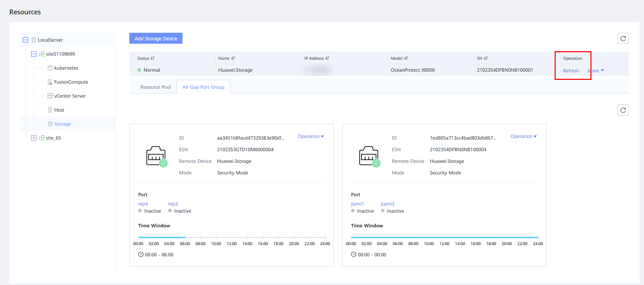Image resolution: width=644 pixels, height=285 pixels.
Task: Click the refresh icon above the port group cards
Action: [623, 110]
